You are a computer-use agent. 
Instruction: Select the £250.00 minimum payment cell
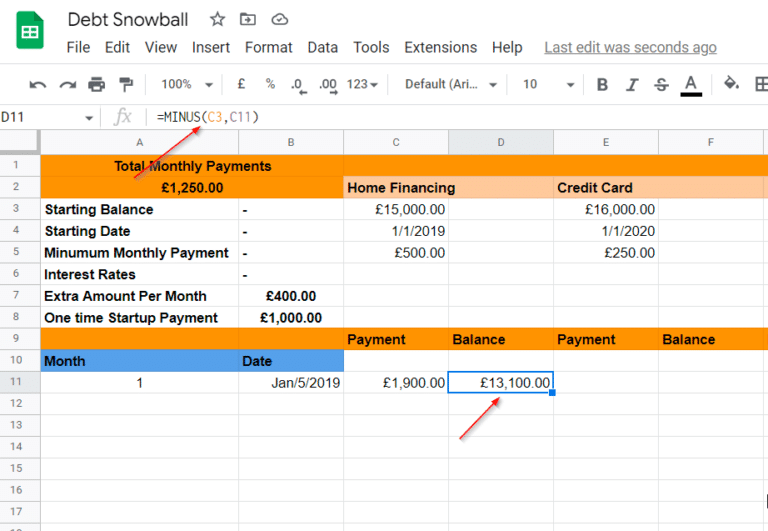[606, 252]
